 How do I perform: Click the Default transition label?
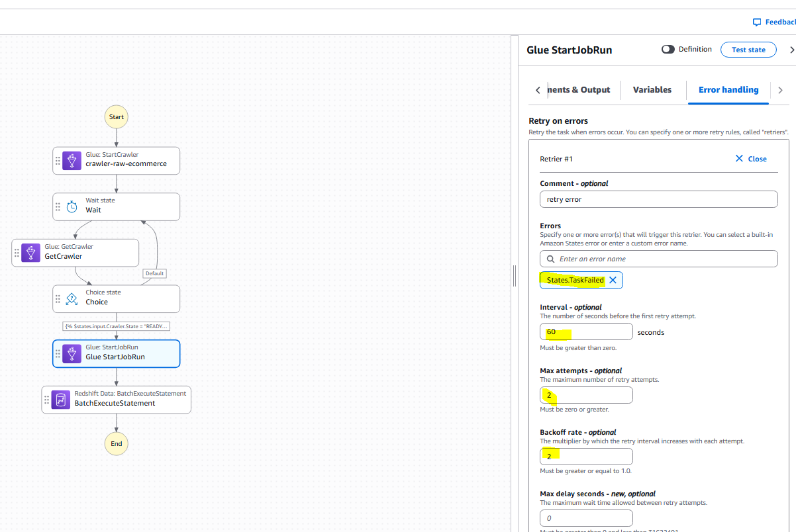coord(154,273)
